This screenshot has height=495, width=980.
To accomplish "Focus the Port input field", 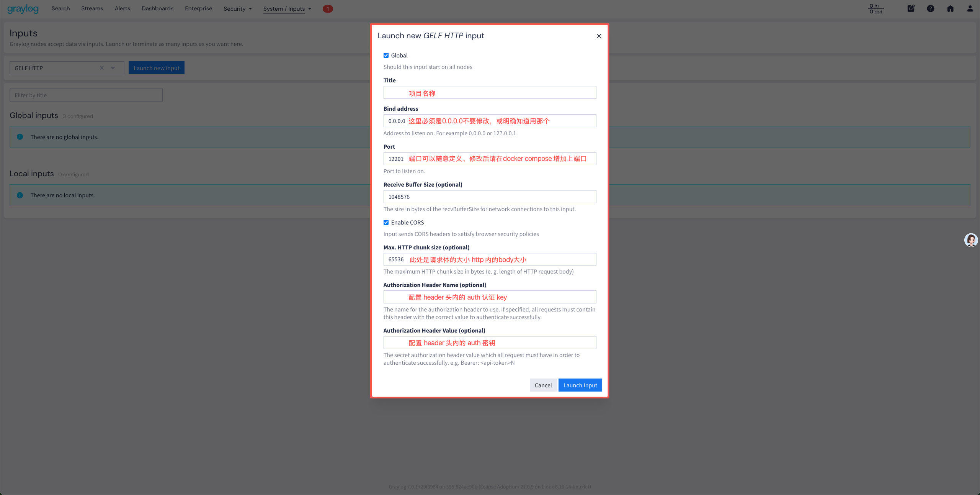I will (489, 159).
